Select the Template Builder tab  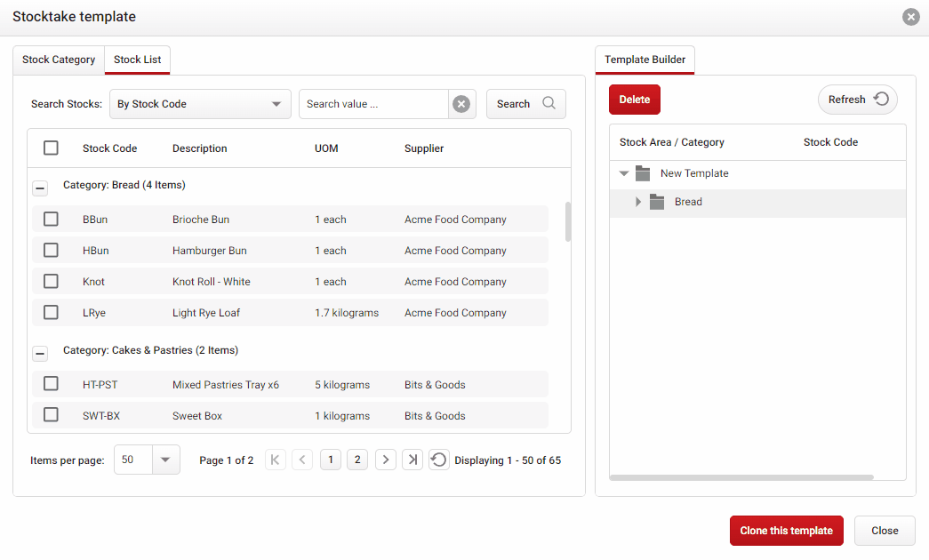(x=645, y=60)
